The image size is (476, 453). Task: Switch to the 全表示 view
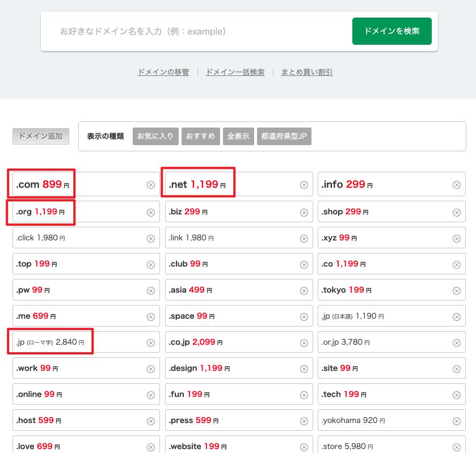[238, 136]
